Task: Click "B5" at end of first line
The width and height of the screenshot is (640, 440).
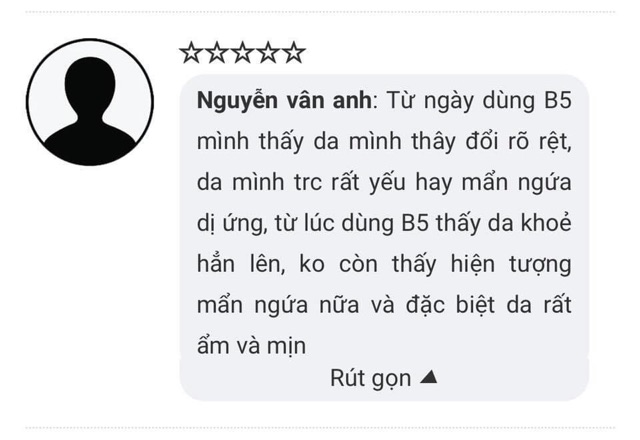Action: [x=558, y=100]
